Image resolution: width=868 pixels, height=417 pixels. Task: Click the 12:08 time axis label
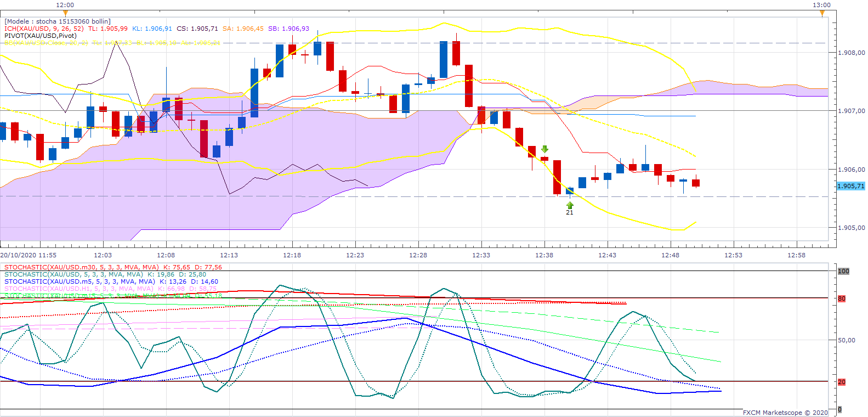166,255
